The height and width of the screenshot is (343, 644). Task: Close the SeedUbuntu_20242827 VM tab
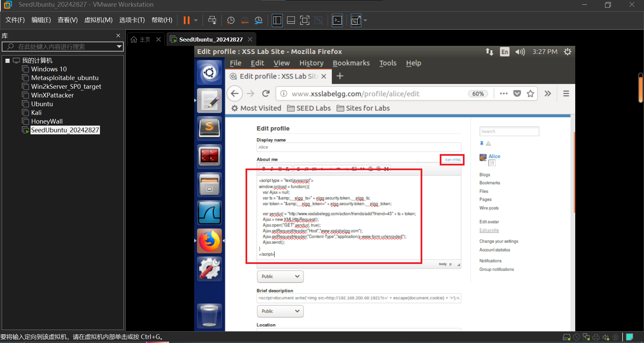(250, 40)
